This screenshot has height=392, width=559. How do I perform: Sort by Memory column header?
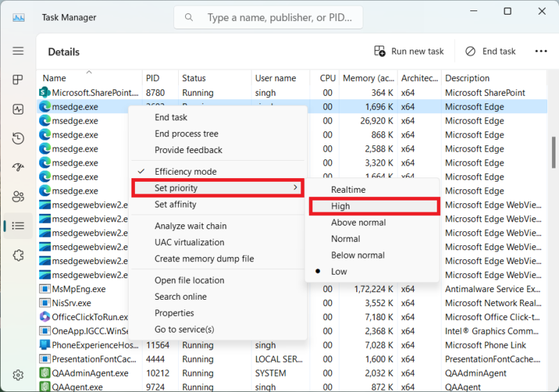368,78
